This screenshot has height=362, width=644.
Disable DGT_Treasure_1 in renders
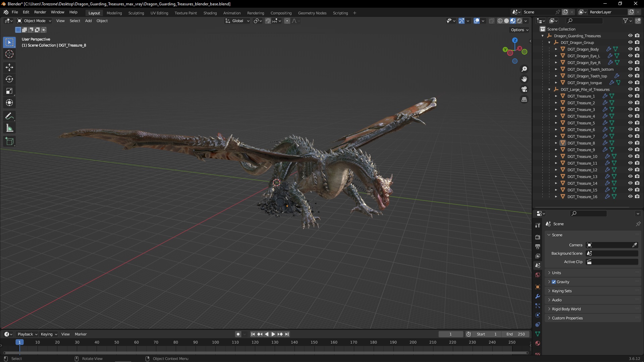pyautogui.click(x=637, y=96)
